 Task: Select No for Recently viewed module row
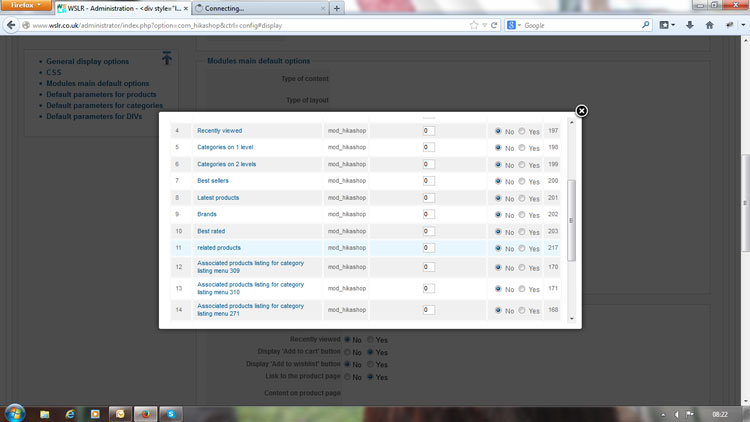[x=498, y=131]
